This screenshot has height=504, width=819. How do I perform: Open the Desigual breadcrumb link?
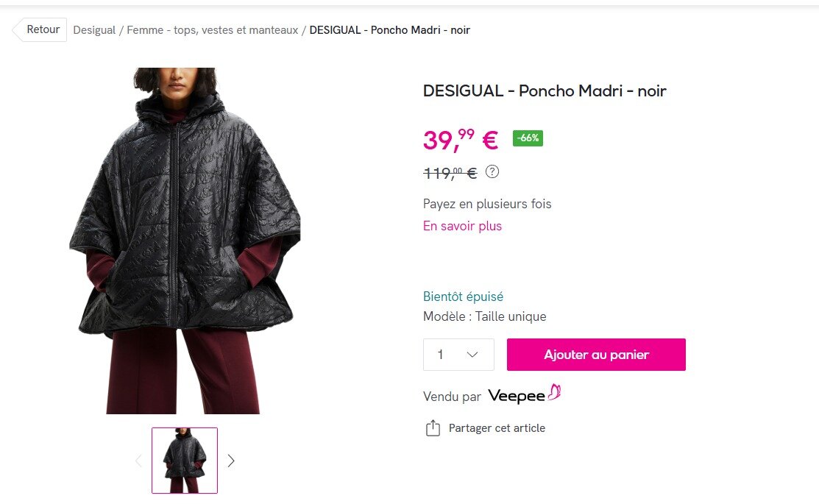94,30
